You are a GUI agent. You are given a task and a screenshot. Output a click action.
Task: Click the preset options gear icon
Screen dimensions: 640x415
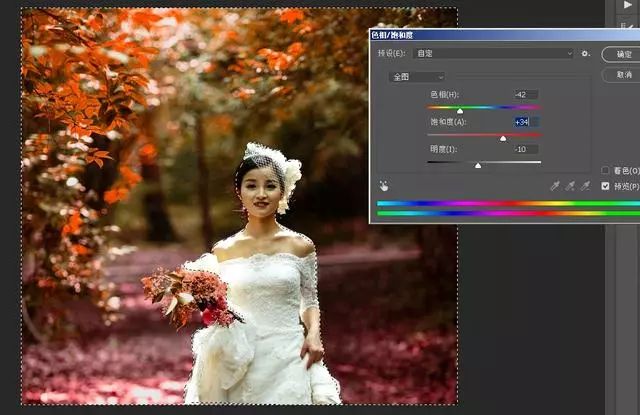pyautogui.click(x=585, y=53)
